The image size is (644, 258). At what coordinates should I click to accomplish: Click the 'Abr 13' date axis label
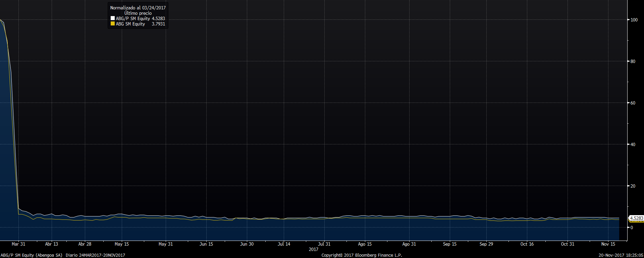point(52,244)
